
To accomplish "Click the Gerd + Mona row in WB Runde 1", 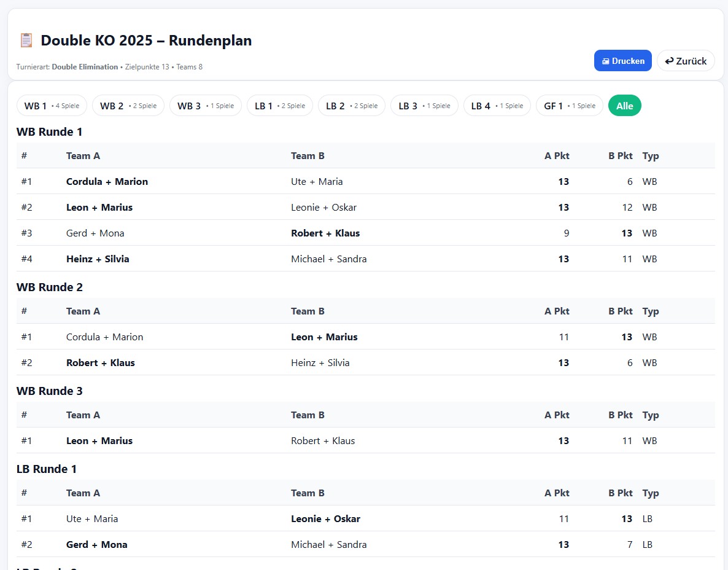I will [95, 233].
